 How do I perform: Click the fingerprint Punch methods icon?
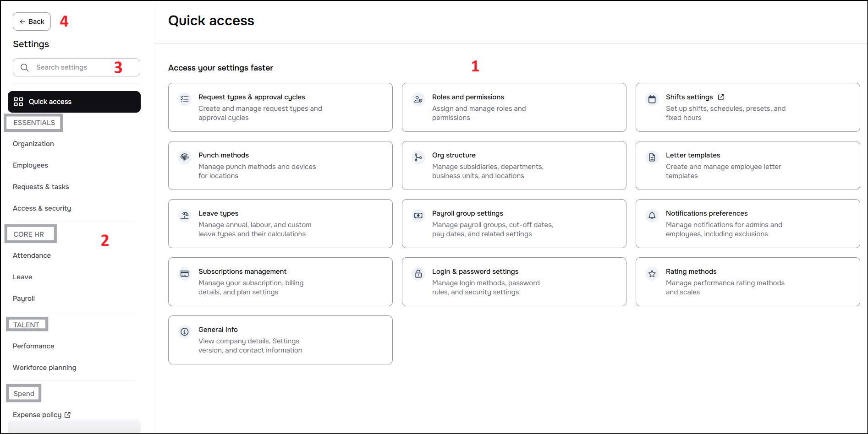point(185,157)
